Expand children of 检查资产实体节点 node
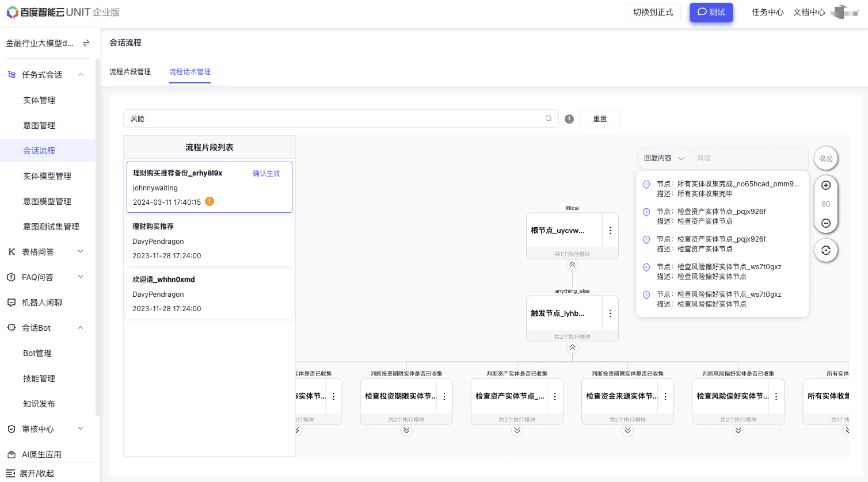 pos(517,431)
